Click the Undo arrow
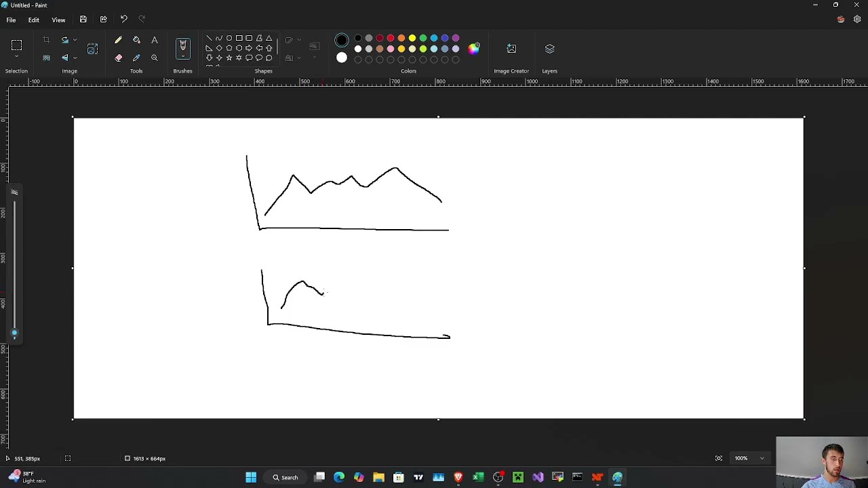Image resolution: width=868 pixels, height=488 pixels. [x=123, y=20]
